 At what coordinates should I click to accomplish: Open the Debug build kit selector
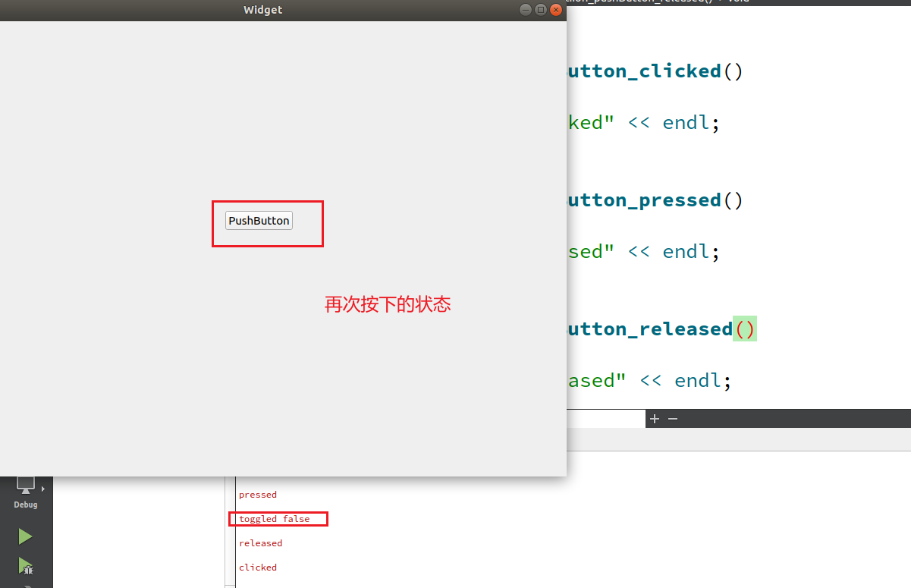pos(25,492)
